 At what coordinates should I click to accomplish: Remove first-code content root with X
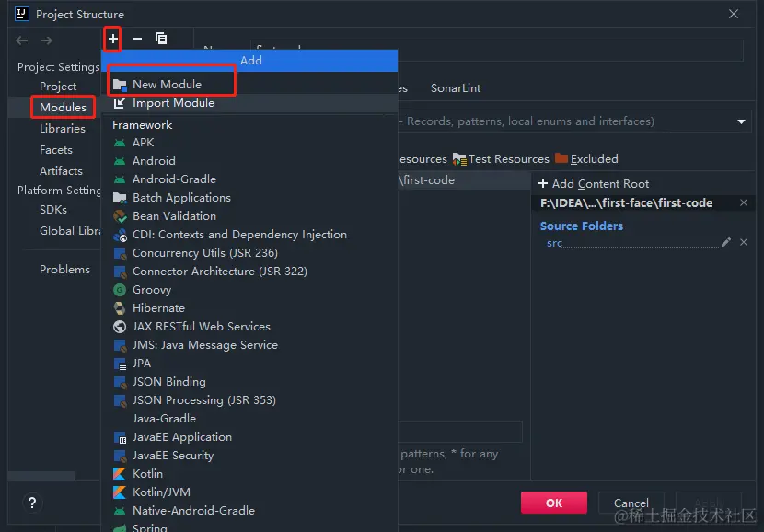(x=744, y=202)
